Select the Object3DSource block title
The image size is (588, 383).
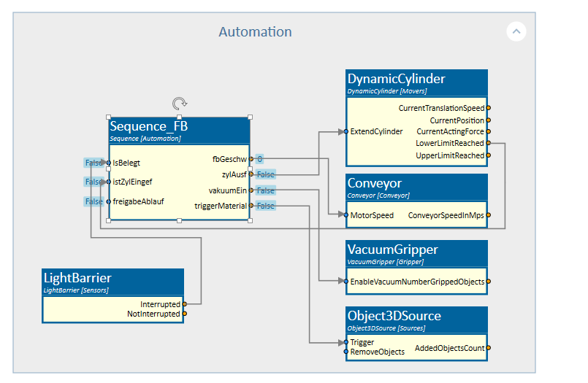point(394,316)
